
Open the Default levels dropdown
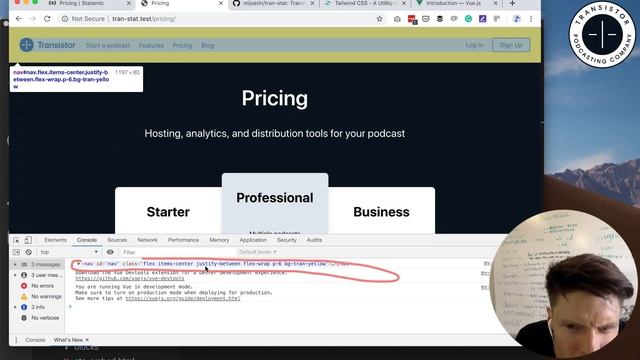pyautogui.click(x=258, y=252)
